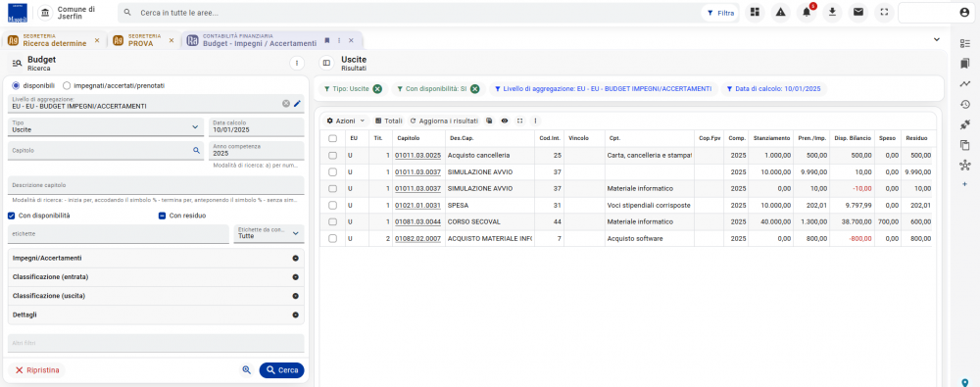
Task: Click the Filtra button in the search bar
Action: (720, 13)
